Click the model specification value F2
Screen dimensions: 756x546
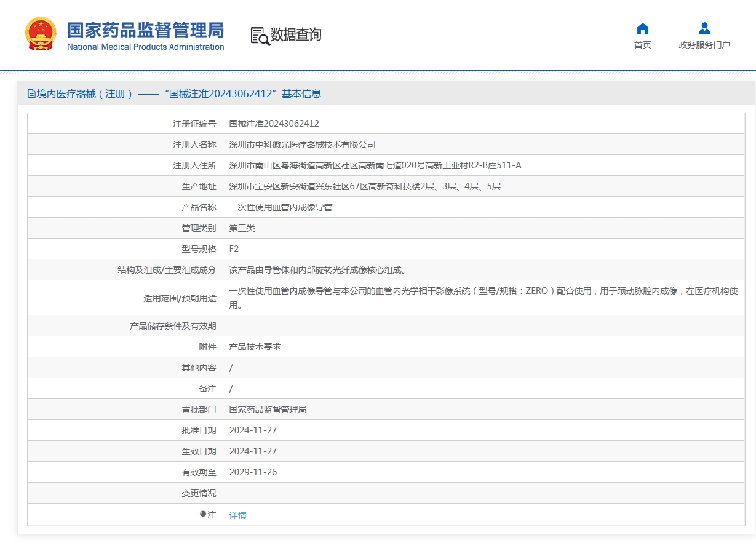click(x=234, y=249)
